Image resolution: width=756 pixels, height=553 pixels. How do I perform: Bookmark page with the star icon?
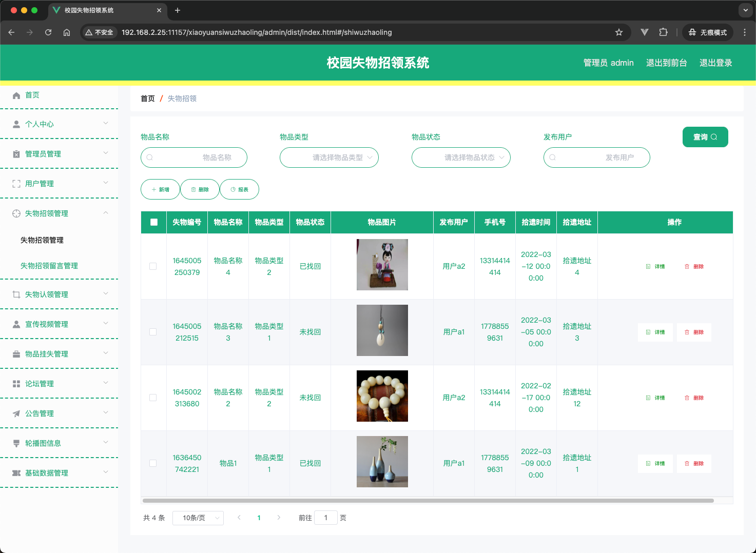point(619,32)
